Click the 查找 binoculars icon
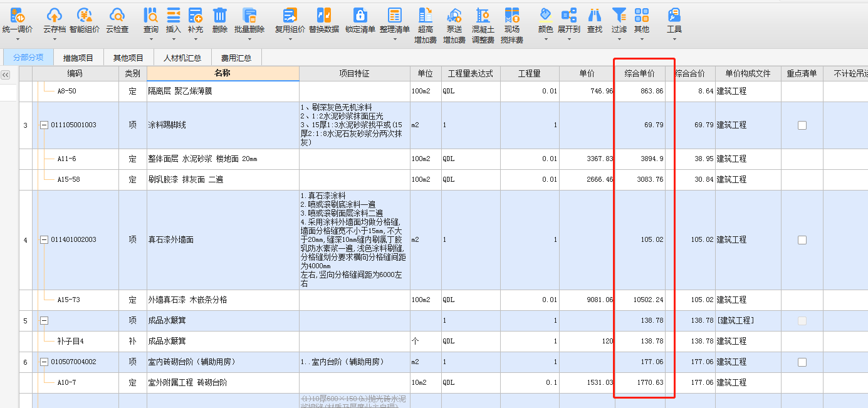868x408 pixels. (x=594, y=15)
